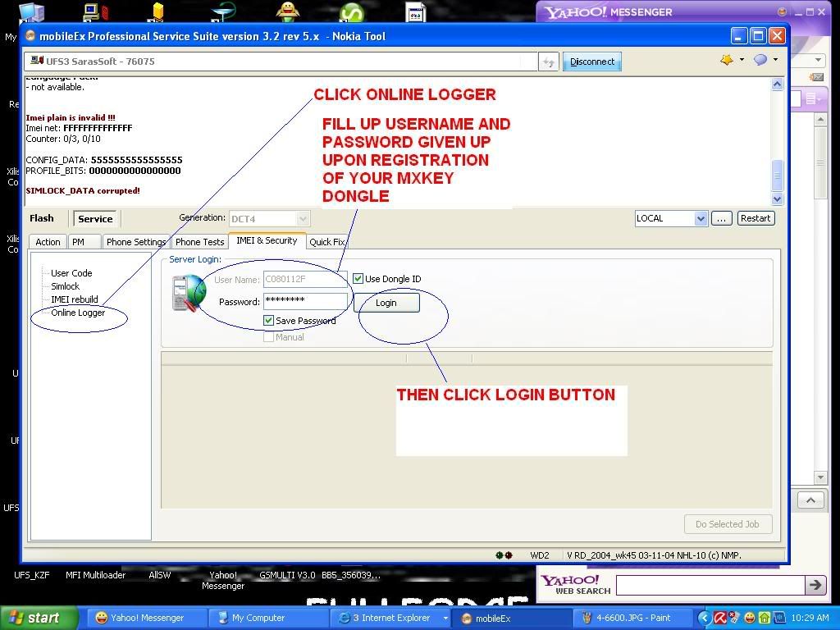
Task: Click the log scroll down arrow
Action: (x=778, y=199)
